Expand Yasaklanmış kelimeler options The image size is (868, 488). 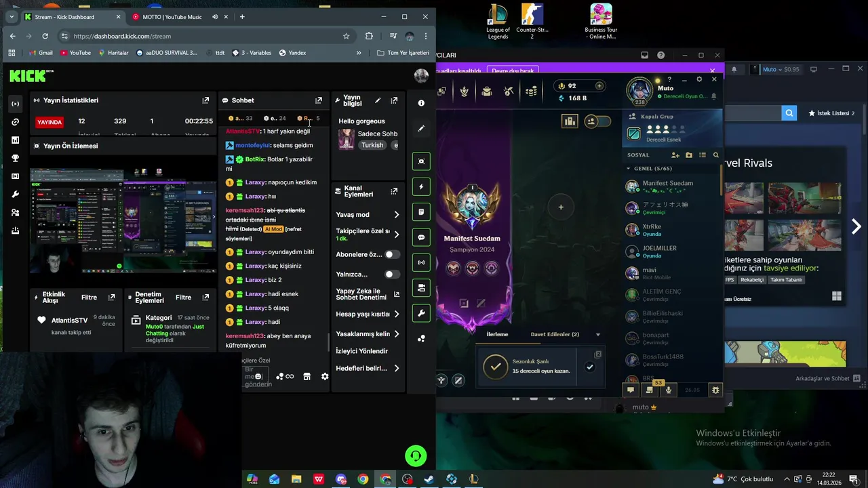[x=397, y=334]
